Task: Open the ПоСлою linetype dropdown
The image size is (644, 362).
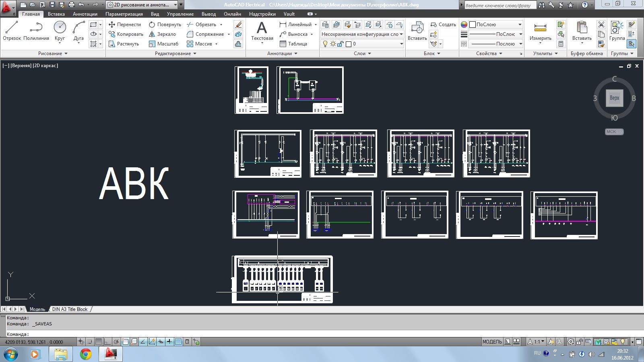Action: pos(495,44)
